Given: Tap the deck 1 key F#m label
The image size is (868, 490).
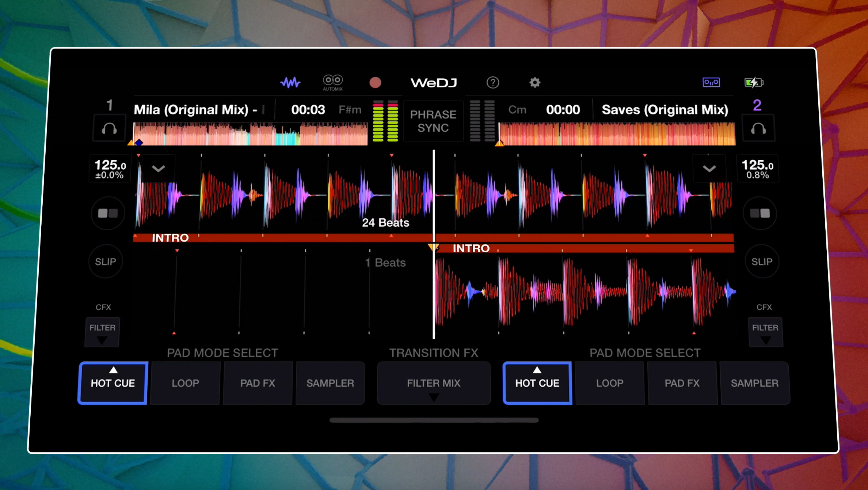Looking at the screenshot, I should click(x=350, y=110).
